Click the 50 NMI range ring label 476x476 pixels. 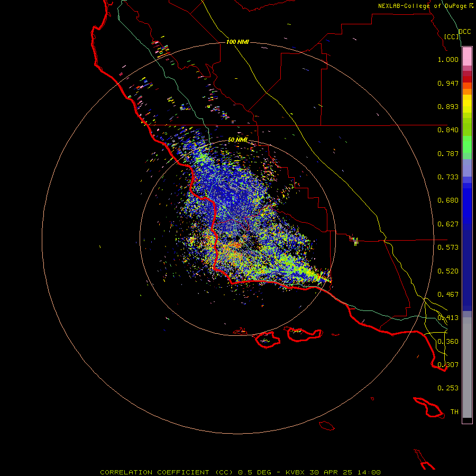[x=237, y=140]
